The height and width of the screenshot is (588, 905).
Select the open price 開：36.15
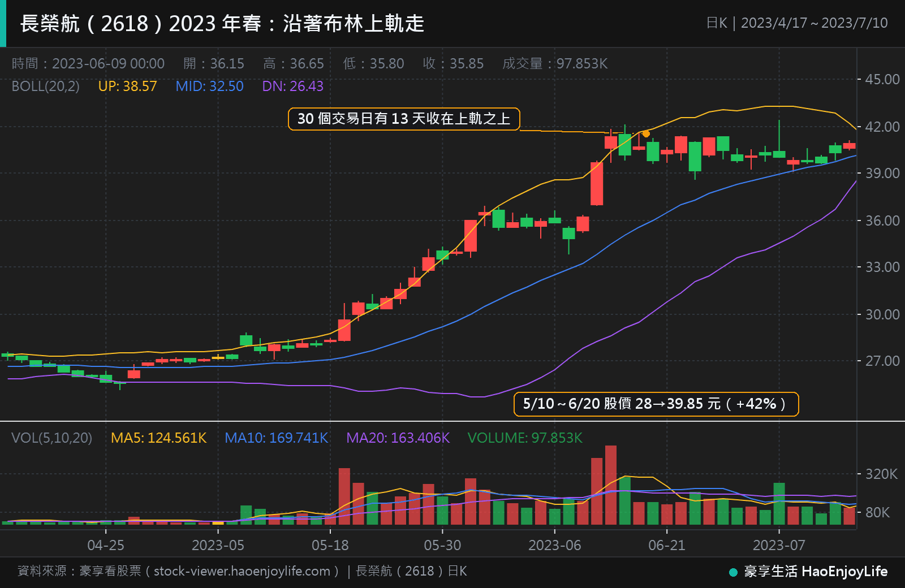coord(214,63)
